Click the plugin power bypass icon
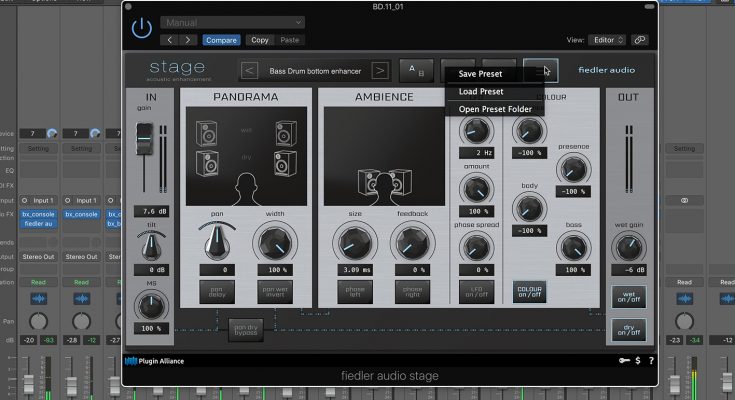Screen dimensions: 735x400 click(143, 29)
